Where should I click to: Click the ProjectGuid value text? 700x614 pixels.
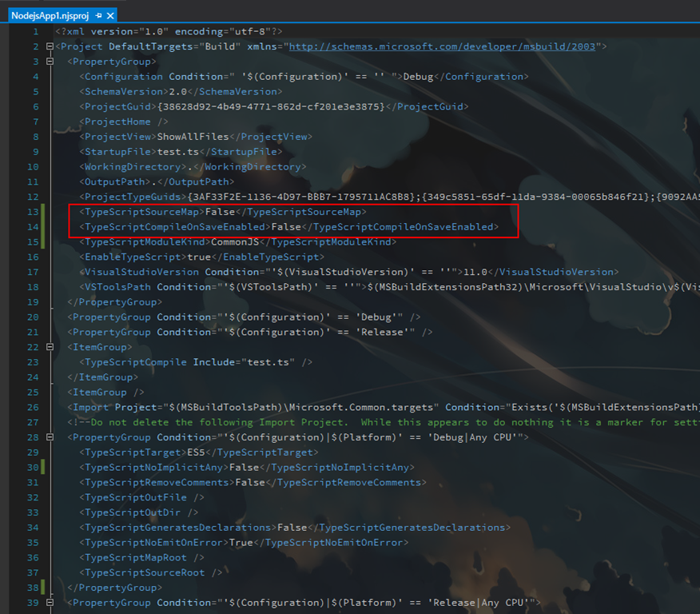coord(271,106)
